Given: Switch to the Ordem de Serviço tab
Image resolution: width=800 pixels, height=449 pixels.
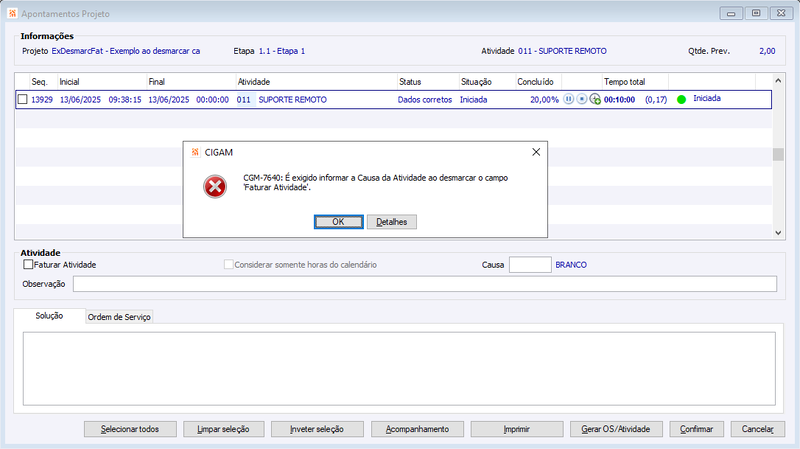Looking at the screenshot, I should (x=119, y=317).
